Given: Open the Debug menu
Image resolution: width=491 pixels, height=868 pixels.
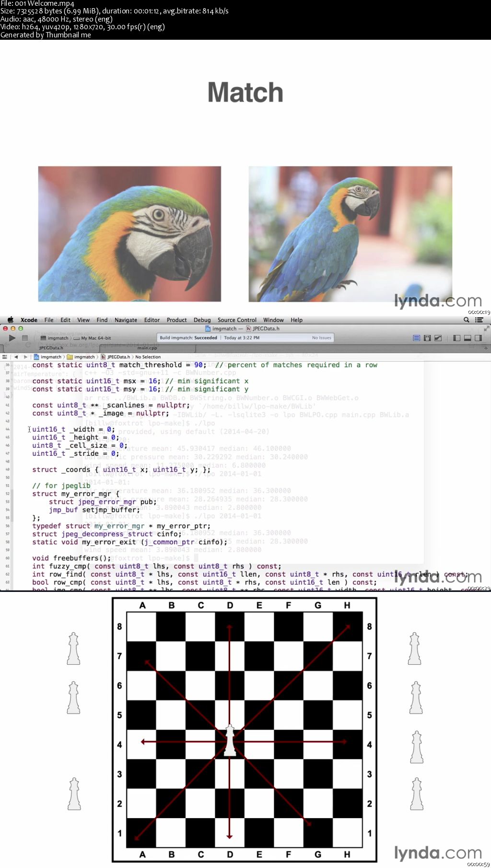Looking at the screenshot, I should click(202, 320).
